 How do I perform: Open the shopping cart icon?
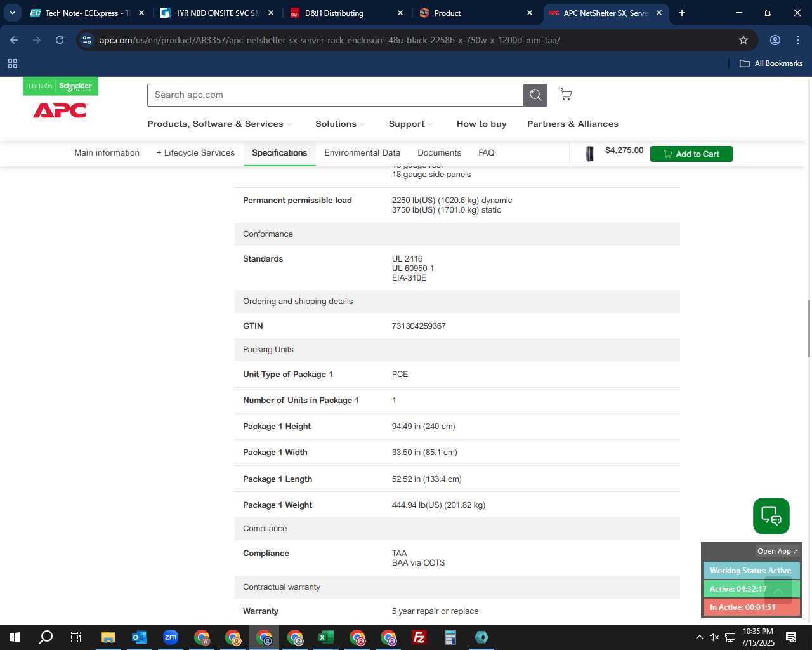[566, 95]
